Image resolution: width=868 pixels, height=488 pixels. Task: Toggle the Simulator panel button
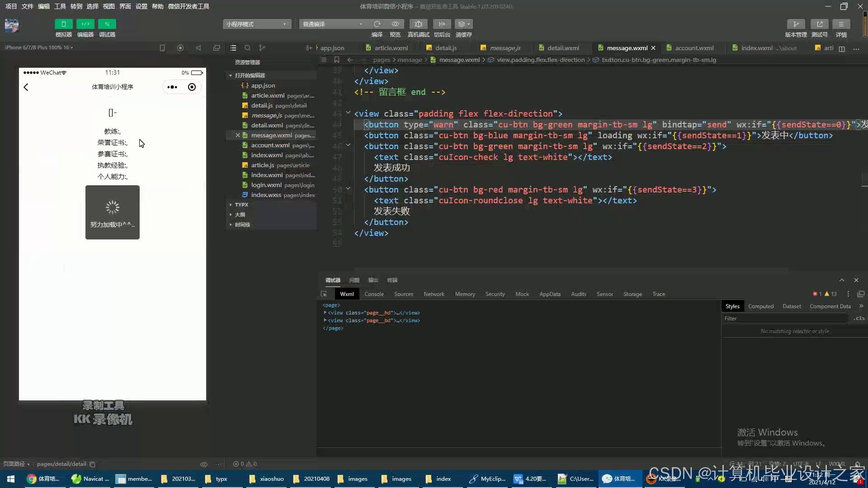click(x=63, y=24)
